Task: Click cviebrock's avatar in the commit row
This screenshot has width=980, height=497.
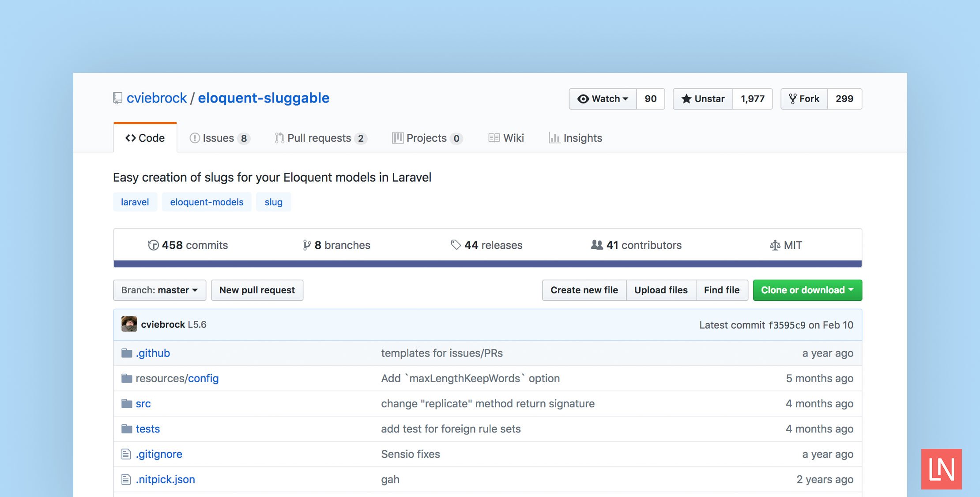Action: pos(129,324)
